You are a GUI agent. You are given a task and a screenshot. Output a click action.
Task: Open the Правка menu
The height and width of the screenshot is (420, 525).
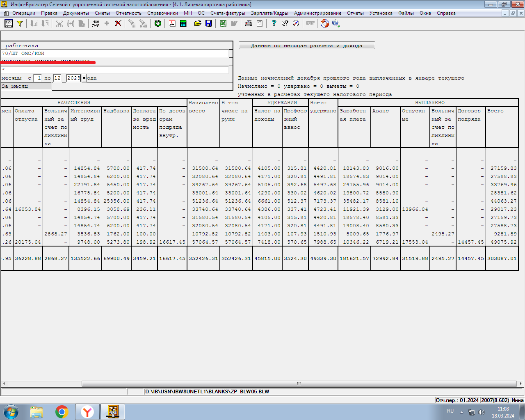pos(49,13)
